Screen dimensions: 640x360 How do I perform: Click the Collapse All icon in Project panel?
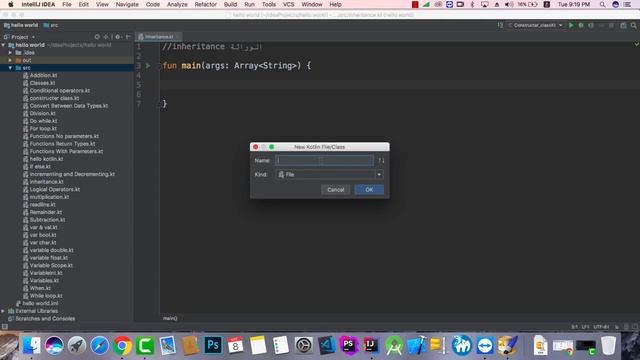click(x=106, y=37)
